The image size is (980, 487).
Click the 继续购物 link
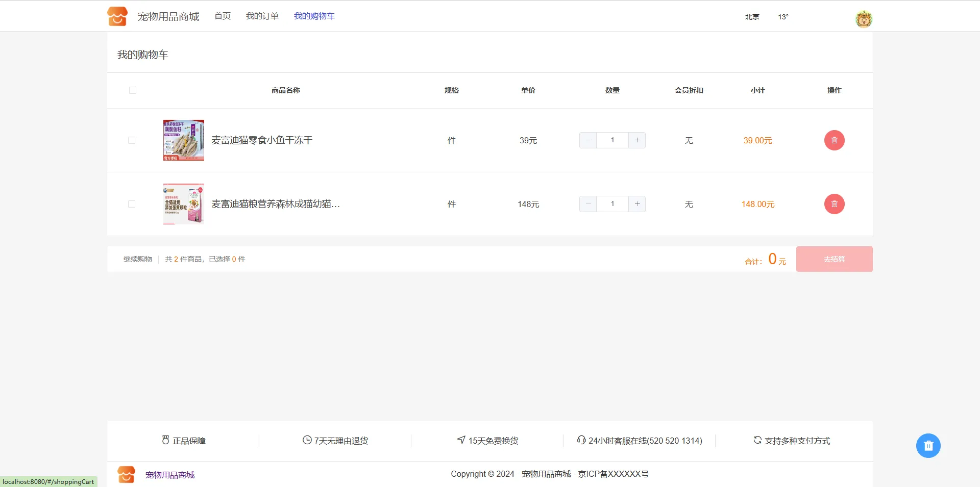pyautogui.click(x=138, y=259)
